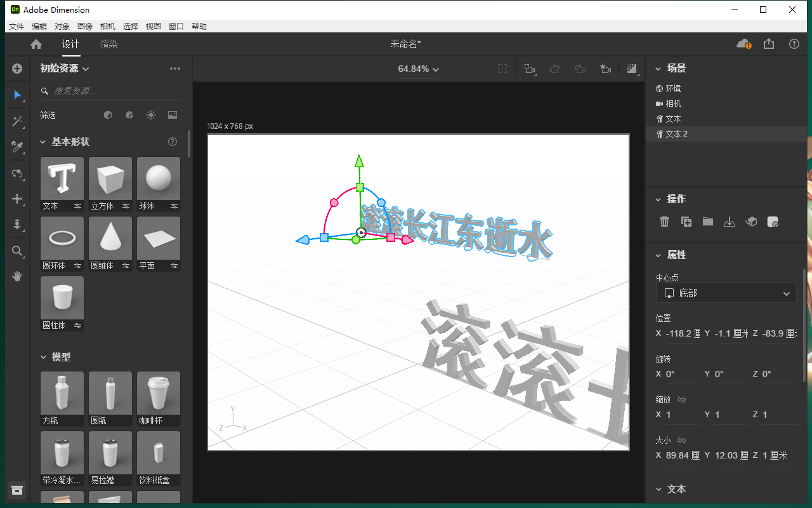Click the last icon in the 操作 row

click(773, 222)
